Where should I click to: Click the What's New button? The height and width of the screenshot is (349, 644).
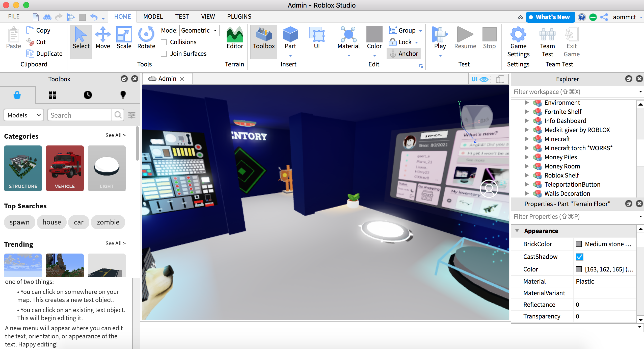(x=550, y=17)
